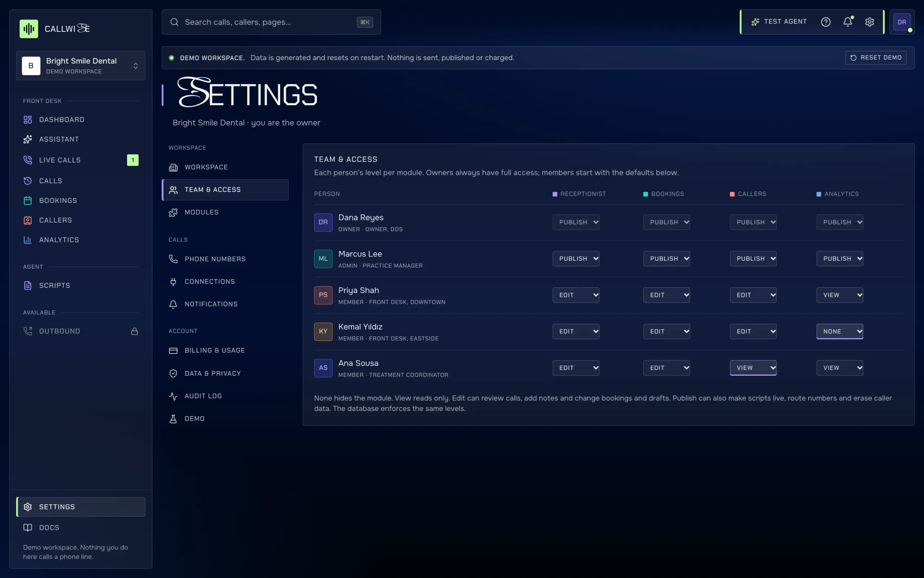Open Billing & Usage settings
924x578 pixels.
click(225, 350)
